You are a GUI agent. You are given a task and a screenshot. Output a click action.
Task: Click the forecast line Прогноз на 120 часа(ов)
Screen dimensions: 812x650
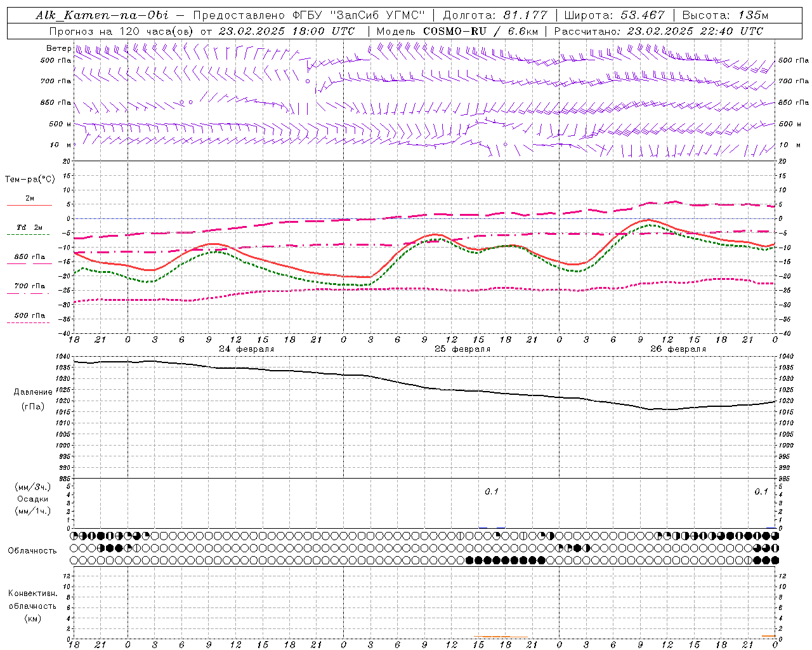coord(121,31)
